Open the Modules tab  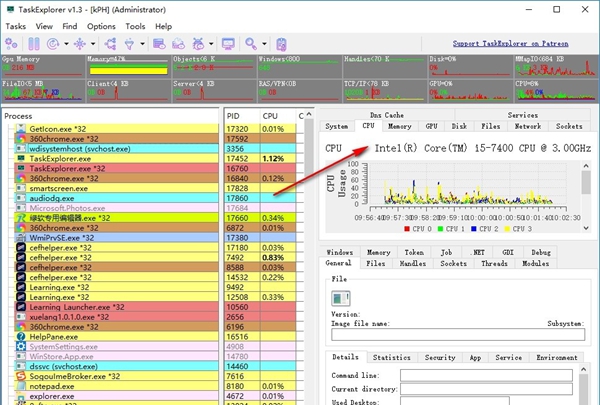(x=535, y=263)
